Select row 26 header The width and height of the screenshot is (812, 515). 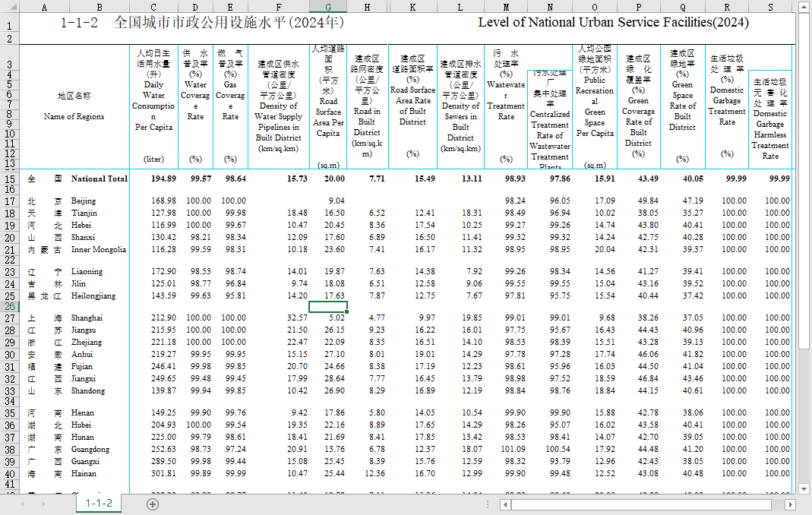[9, 306]
